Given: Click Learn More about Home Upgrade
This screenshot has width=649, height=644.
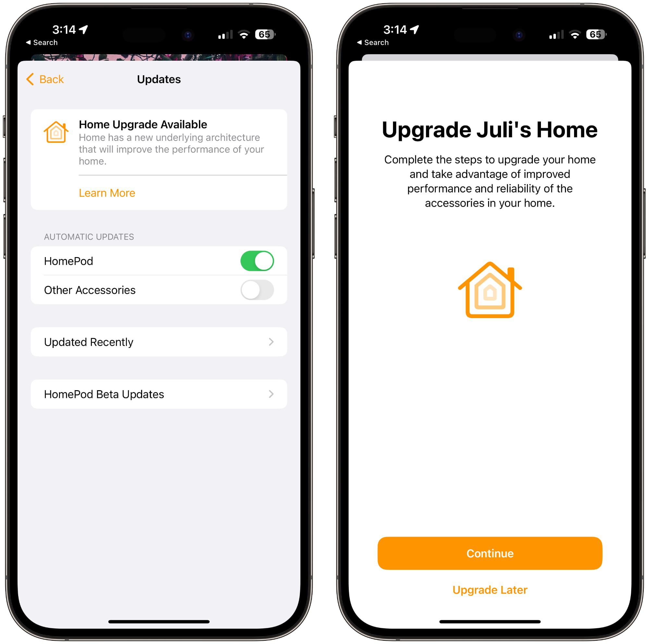Looking at the screenshot, I should pyautogui.click(x=107, y=192).
